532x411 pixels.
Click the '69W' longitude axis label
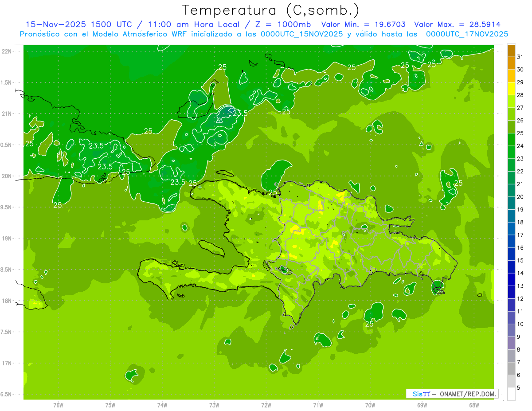pyautogui.click(x=422, y=405)
